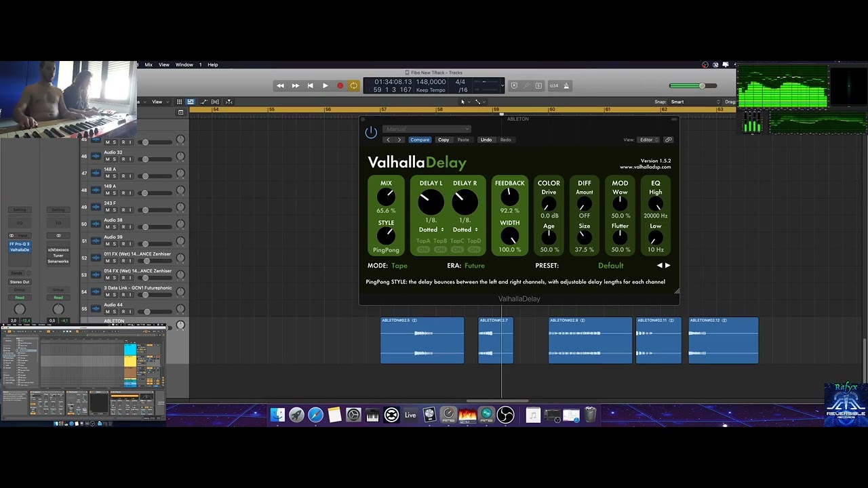868x488 pixels.
Task: Click the Copy button in plugin header
Action: click(x=443, y=140)
